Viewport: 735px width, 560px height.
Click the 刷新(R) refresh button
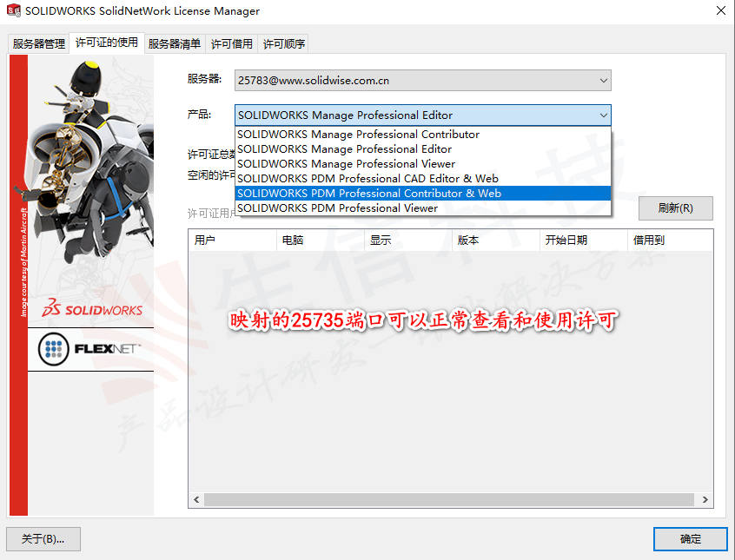coord(675,208)
